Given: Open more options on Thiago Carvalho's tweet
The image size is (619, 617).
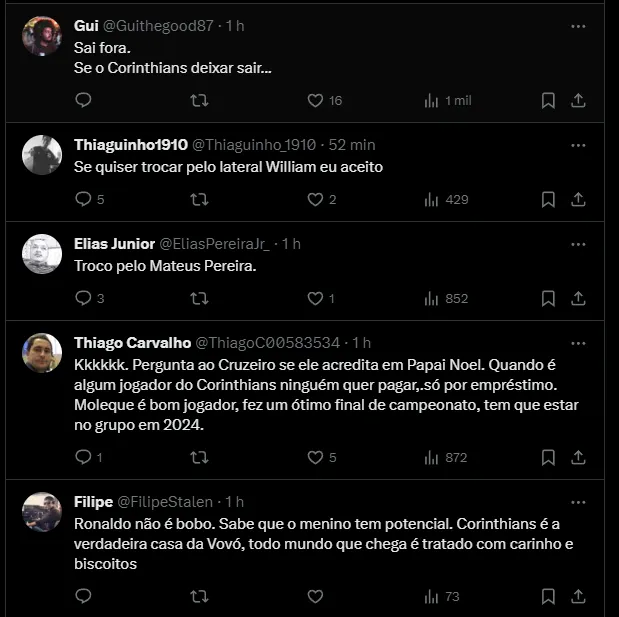Looking at the screenshot, I should tap(578, 343).
